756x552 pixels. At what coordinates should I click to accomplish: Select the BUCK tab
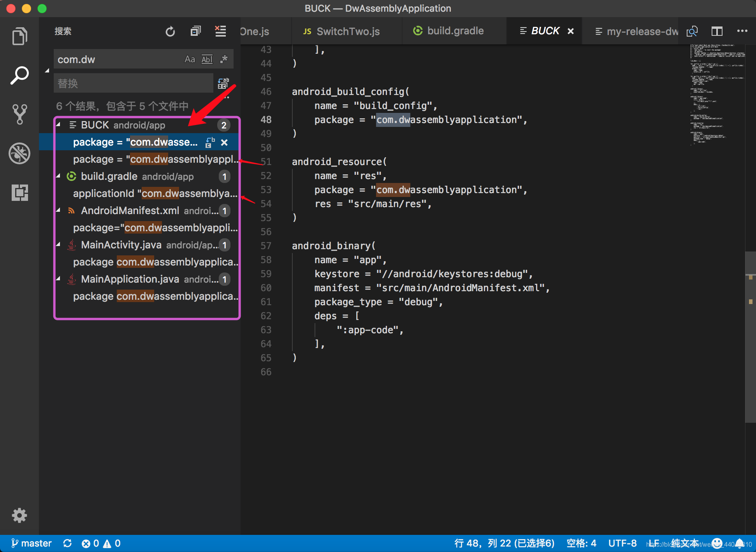coord(545,31)
